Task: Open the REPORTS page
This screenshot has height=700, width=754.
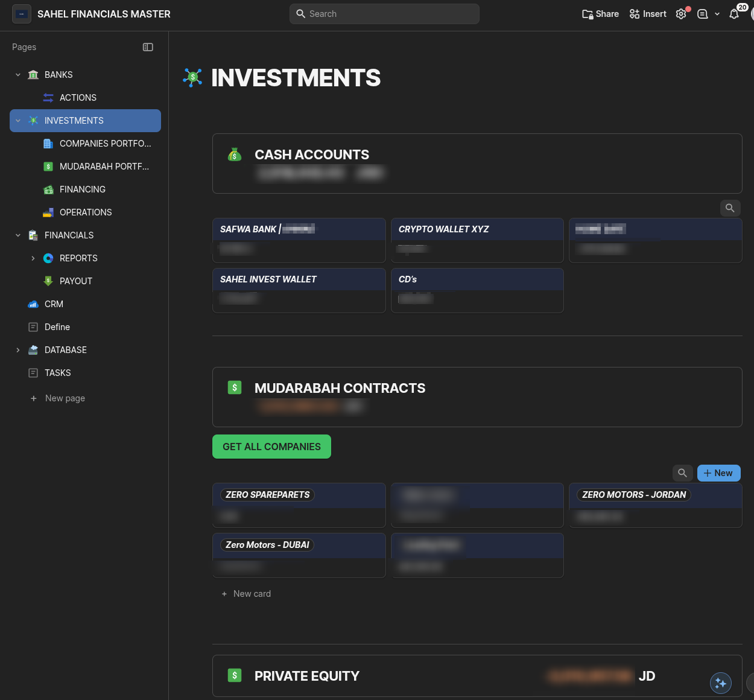Action: 78,258
